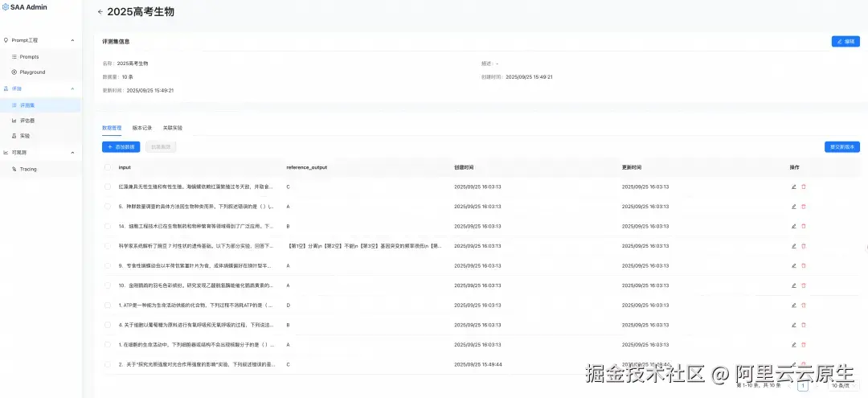The image size is (868, 398).
Task: Click the 评测集信息 section heading
Action: coord(117,42)
